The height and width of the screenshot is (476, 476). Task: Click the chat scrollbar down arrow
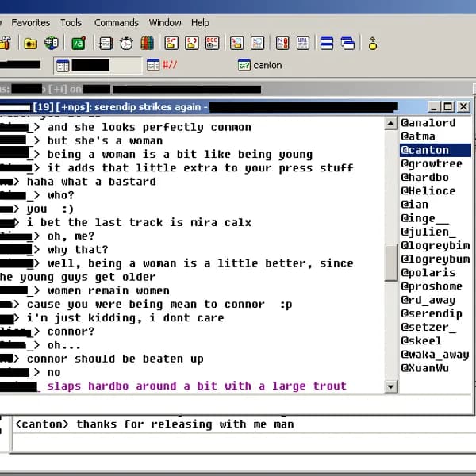click(x=390, y=386)
